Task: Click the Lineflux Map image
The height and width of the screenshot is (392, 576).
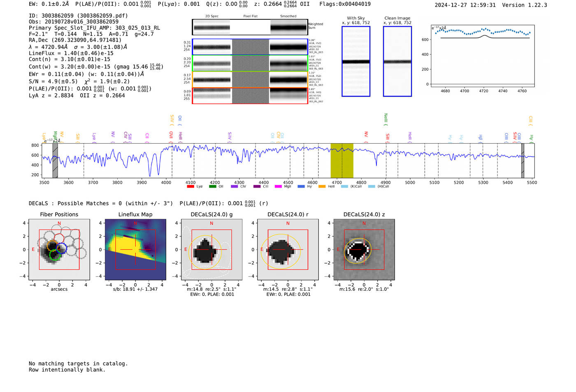Action: point(135,250)
